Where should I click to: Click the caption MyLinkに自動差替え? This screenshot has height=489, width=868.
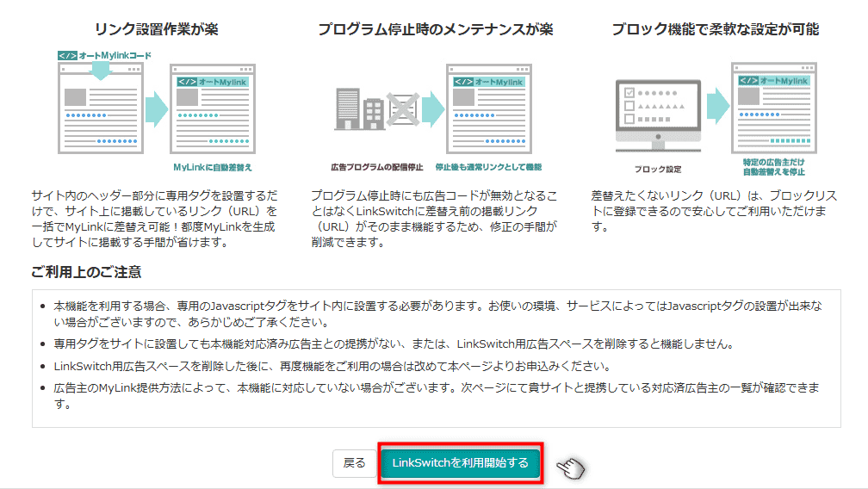point(213,167)
